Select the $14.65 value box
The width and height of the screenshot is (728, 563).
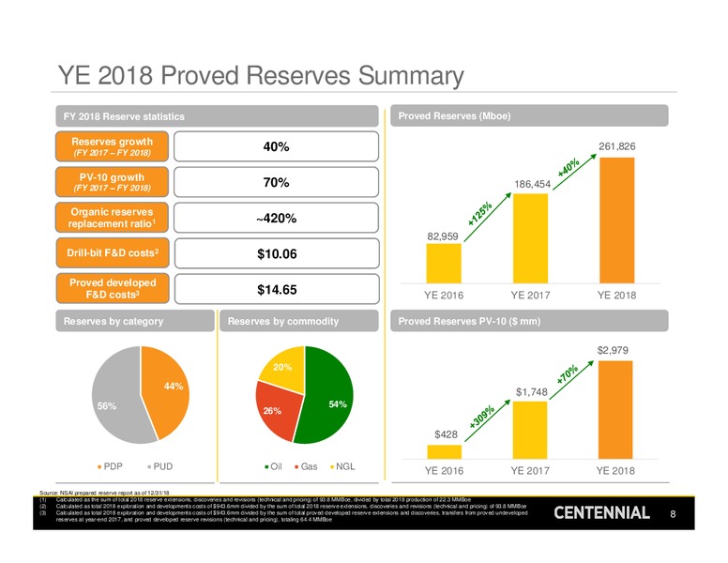coord(277,289)
